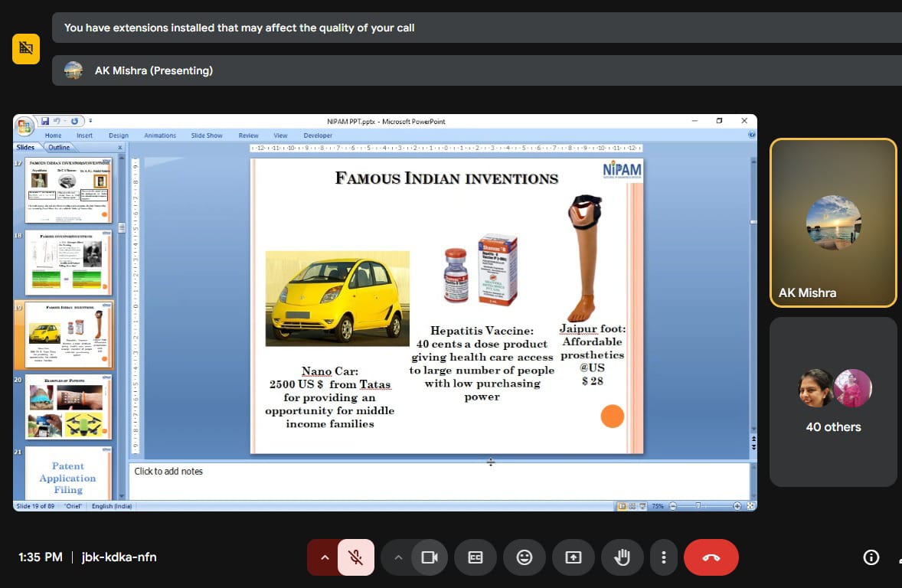The image size is (902, 588).
Task: Select slide 17 thumbnail
Action: pyautogui.click(x=68, y=191)
